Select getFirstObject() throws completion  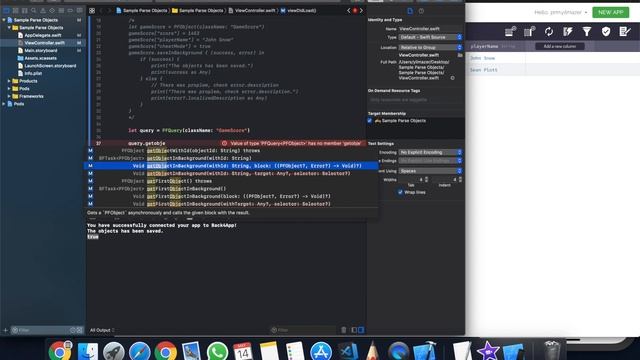pyautogui.click(x=231, y=181)
